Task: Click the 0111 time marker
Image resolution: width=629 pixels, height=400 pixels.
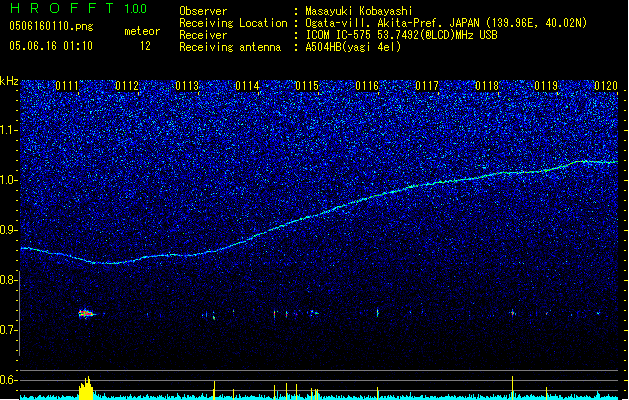Action: 67,86
